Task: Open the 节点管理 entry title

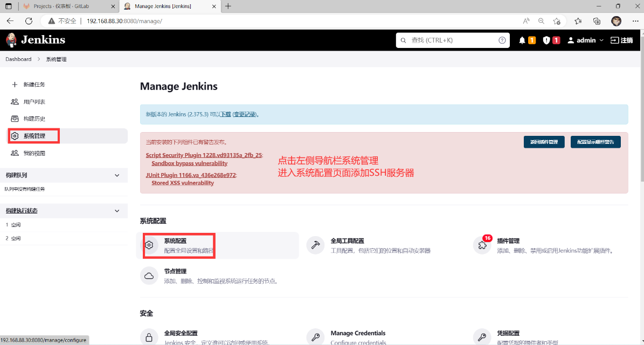Action: (175, 272)
